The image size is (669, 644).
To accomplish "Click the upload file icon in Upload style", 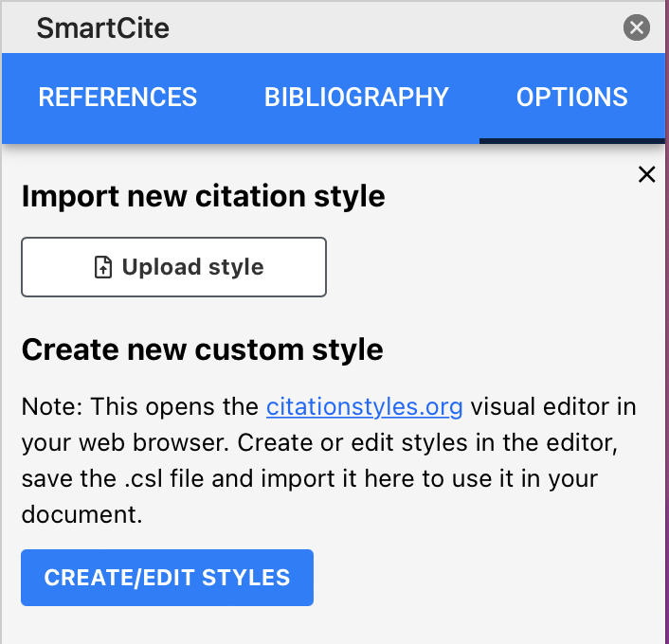I will pyautogui.click(x=103, y=267).
